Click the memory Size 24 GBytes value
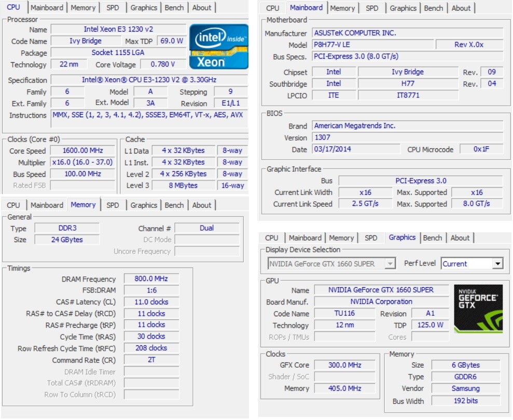The height and width of the screenshot is (420, 513). tap(67, 240)
